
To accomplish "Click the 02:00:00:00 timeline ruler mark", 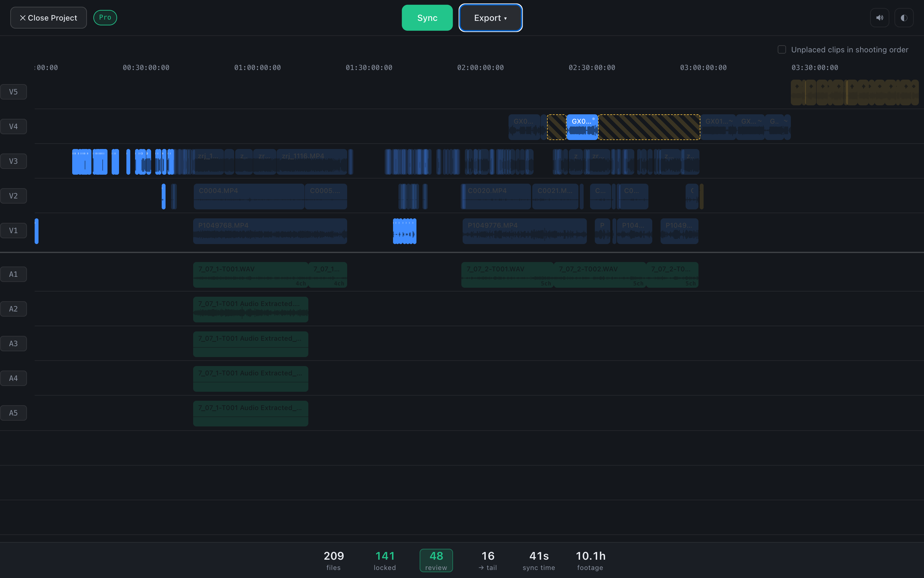I will 480,68.
